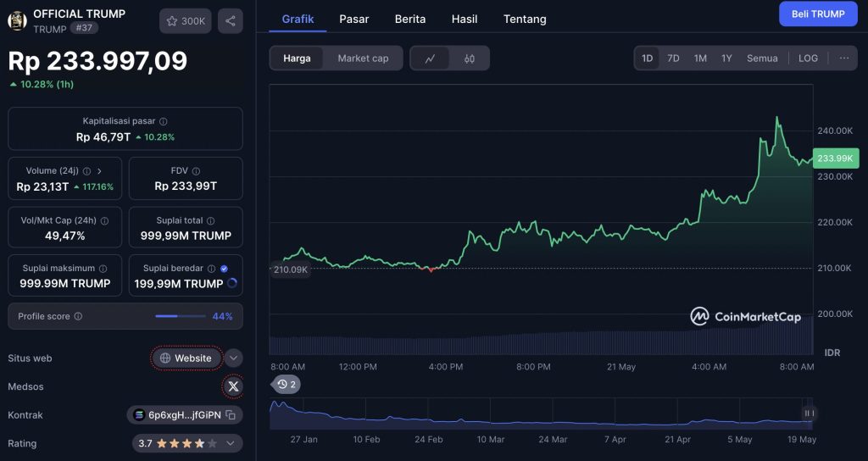Screen dimensions: 868x461
Task: Click contract address 6p6xgH...jfGiPN
Action: (x=184, y=415)
